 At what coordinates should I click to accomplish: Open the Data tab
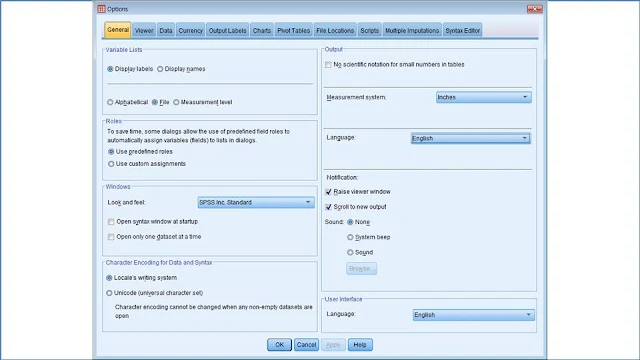(x=166, y=31)
